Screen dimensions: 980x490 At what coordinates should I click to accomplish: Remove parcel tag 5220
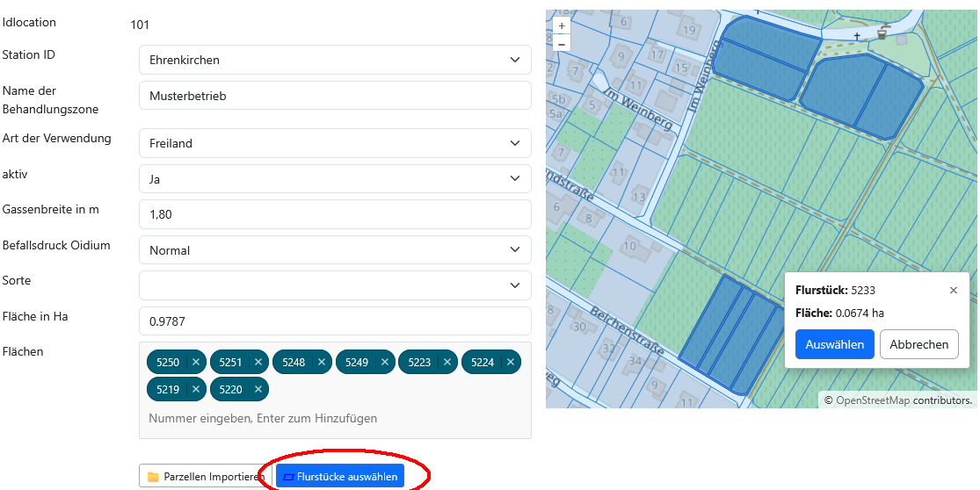click(x=258, y=389)
